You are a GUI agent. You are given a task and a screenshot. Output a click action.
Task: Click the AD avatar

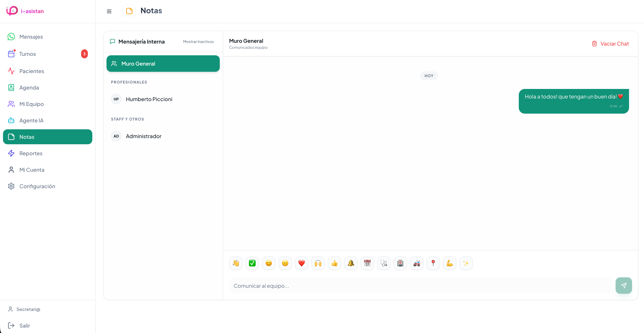[x=116, y=136]
